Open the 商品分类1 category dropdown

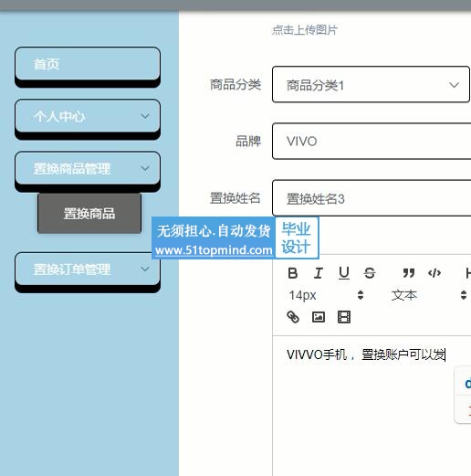(x=371, y=84)
